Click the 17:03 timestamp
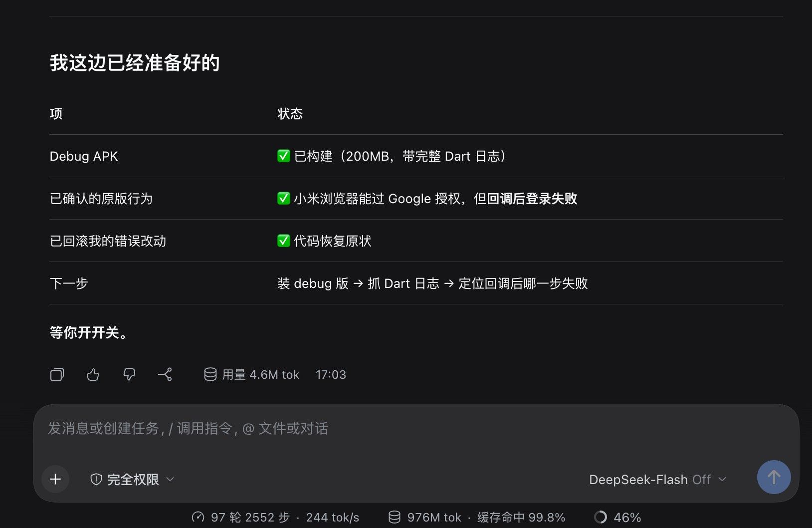The height and width of the screenshot is (528, 812). coord(331,375)
